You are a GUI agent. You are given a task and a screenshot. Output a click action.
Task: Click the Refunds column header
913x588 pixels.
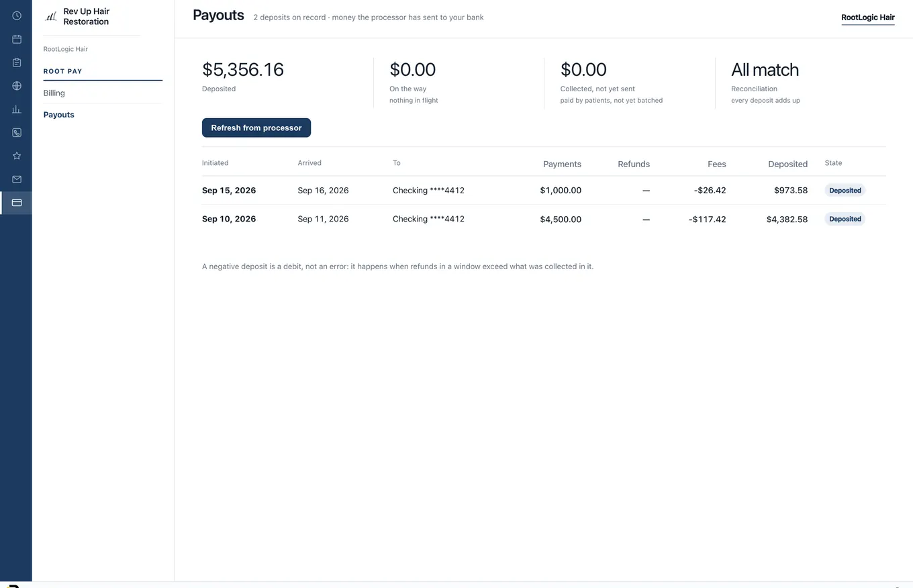click(x=634, y=164)
